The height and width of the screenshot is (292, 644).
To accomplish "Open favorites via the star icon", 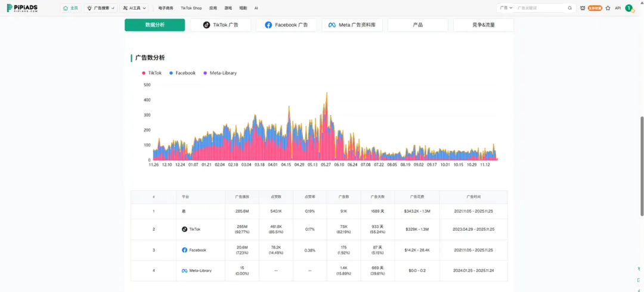I will tap(608, 8).
